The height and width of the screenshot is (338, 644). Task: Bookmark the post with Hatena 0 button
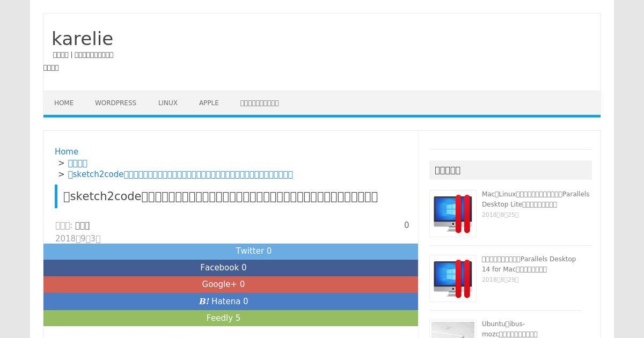(231, 302)
